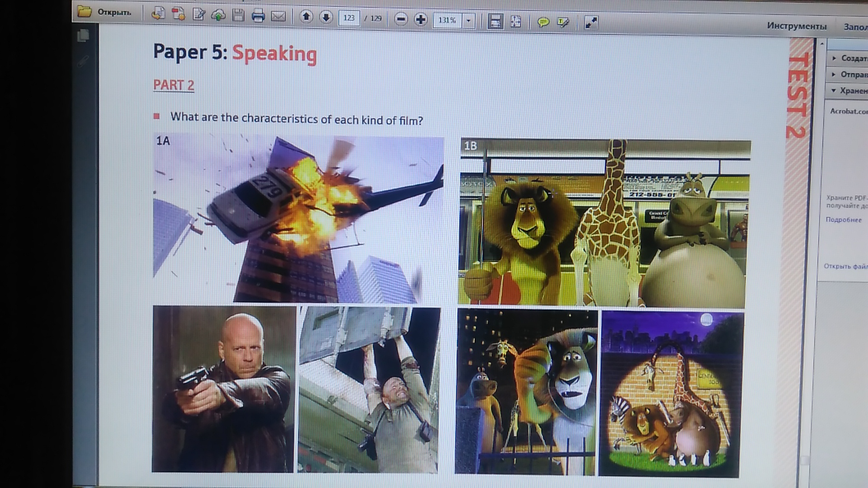The image size is (868, 488).
Task: Open the Инструменты tab
Action: point(797,26)
